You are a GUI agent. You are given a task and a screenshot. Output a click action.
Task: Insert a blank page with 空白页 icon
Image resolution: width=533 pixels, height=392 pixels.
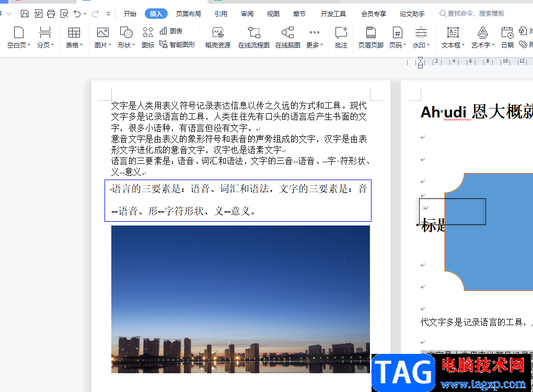click(19, 32)
